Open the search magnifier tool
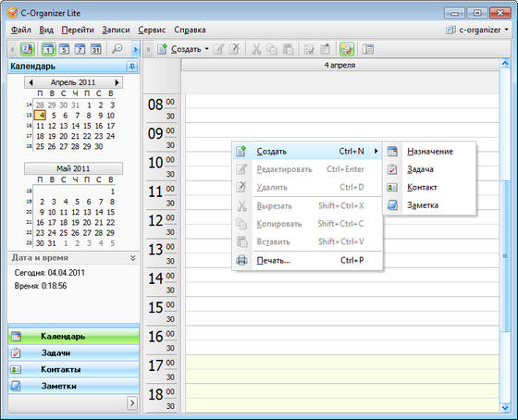The height and width of the screenshot is (420, 518). pos(117,49)
